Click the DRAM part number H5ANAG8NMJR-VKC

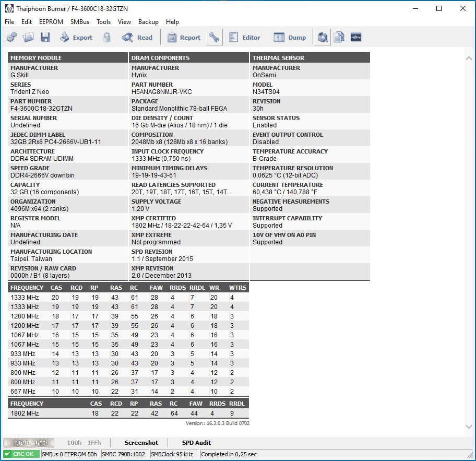pos(162,92)
